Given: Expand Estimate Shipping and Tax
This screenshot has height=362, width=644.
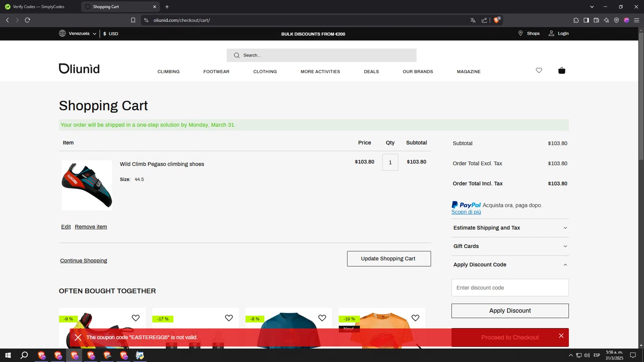Looking at the screenshot, I should [x=510, y=228].
